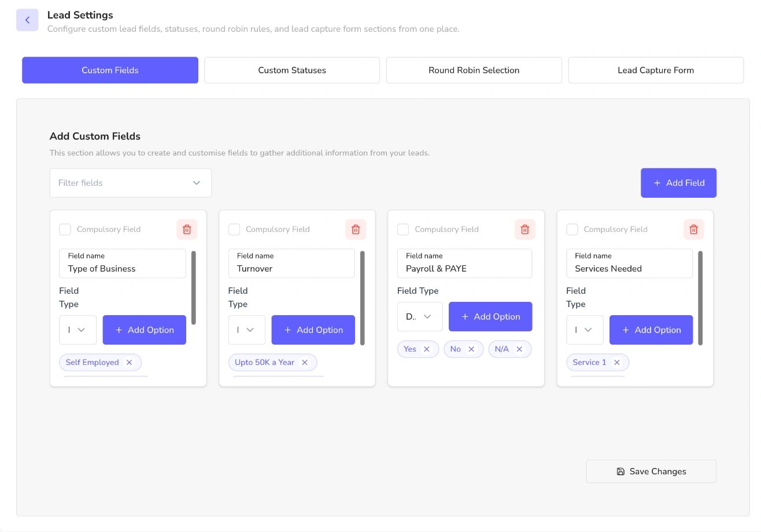This screenshot has height=532, width=761.
Task: Add Option to Services Needed field
Action: tap(651, 330)
